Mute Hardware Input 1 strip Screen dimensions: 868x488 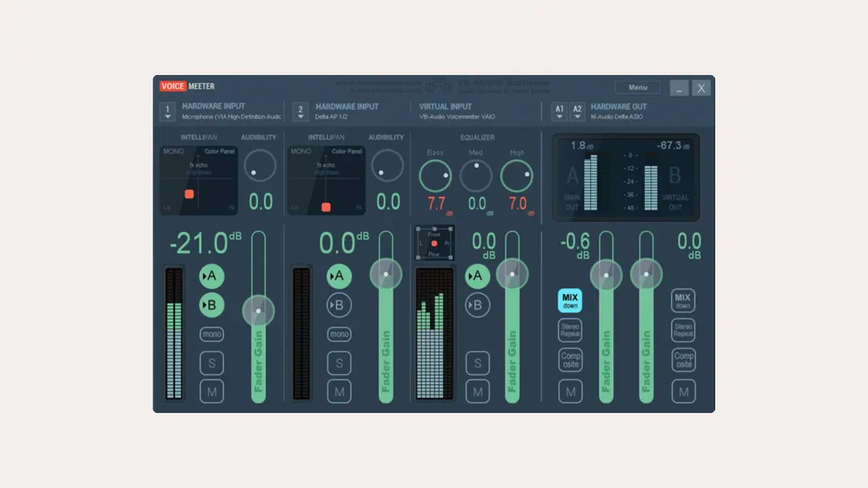(x=212, y=392)
